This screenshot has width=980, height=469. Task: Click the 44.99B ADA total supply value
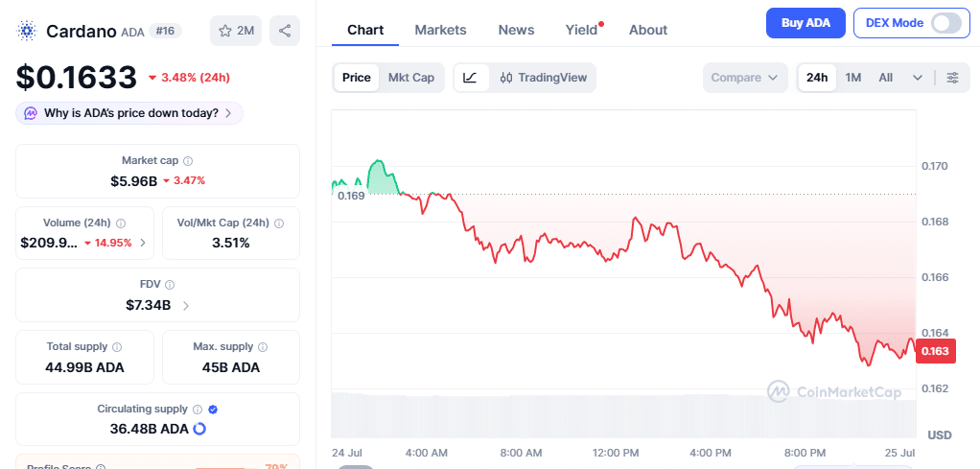point(84,367)
